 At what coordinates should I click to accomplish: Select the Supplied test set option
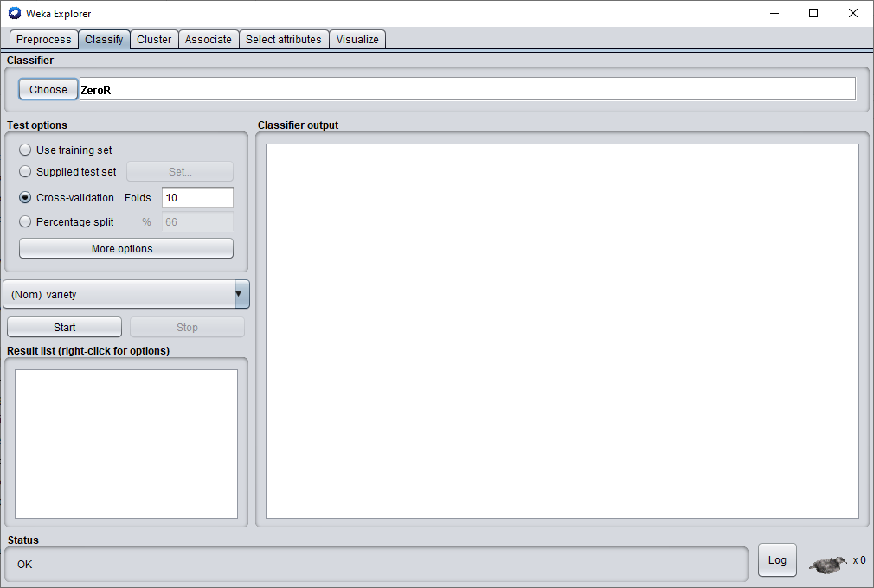point(25,171)
